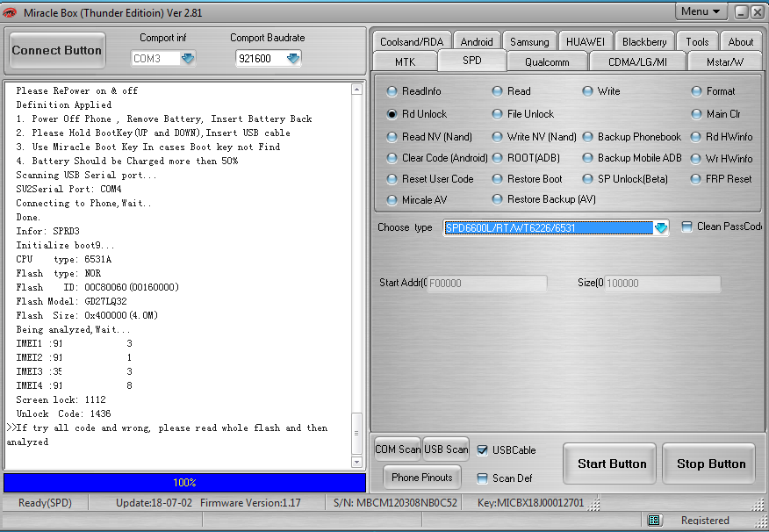This screenshot has width=769, height=532.
Task: Click the blue 100% progress bar
Action: 184,483
